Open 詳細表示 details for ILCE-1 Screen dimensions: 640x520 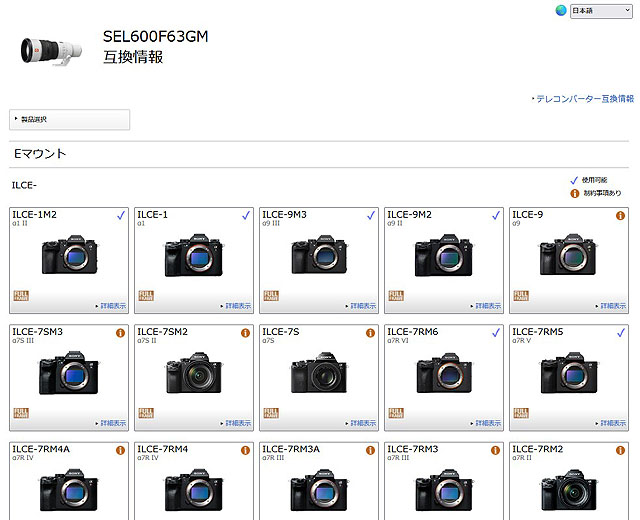tap(238, 306)
